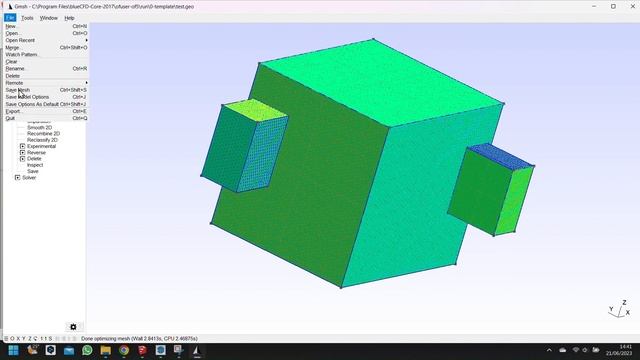Click the O status bar button
Image resolution: width=640 pixels, height=360 pixels.
click(12, 339)
